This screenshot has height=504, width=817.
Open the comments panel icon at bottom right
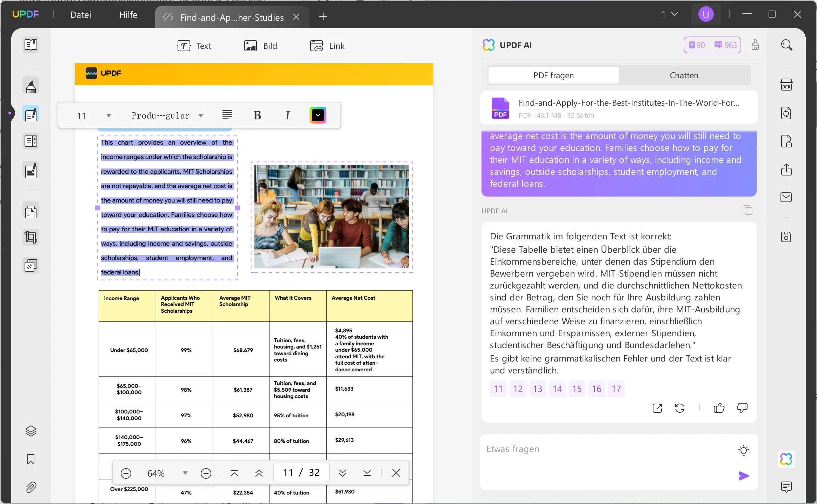(x=786, y=487)
